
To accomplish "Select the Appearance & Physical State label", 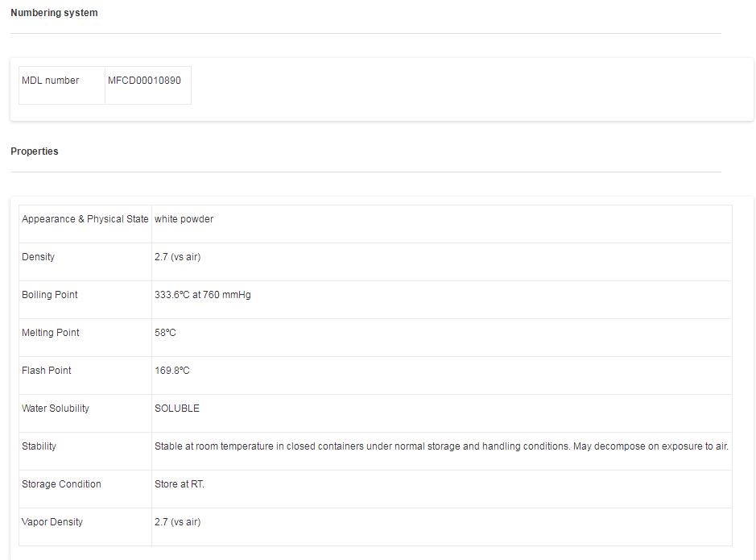I will [85, 219].
